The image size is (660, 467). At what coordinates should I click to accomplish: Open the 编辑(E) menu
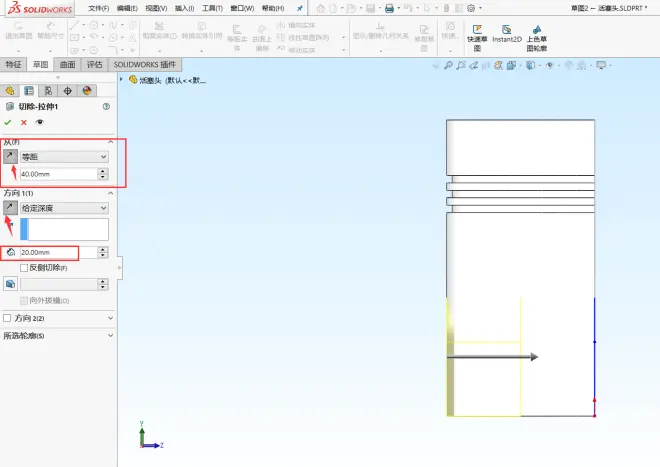click(127, 8)
